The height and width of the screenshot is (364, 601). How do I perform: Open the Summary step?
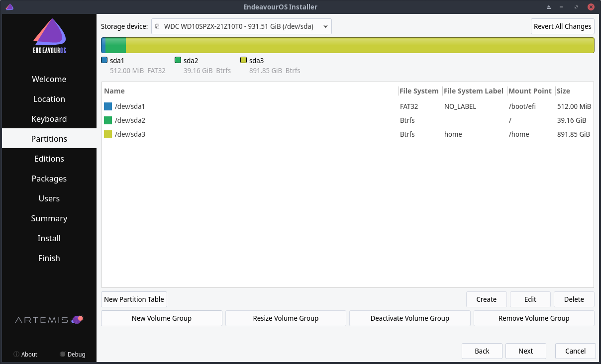coord(49,218)
